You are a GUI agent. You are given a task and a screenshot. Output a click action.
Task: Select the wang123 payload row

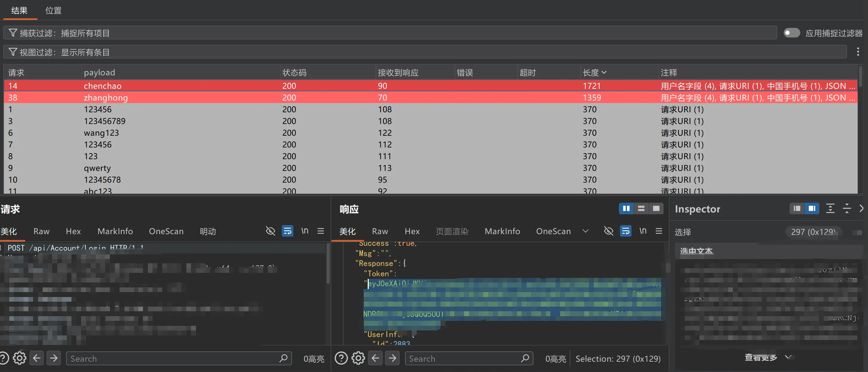pos(431,133)
